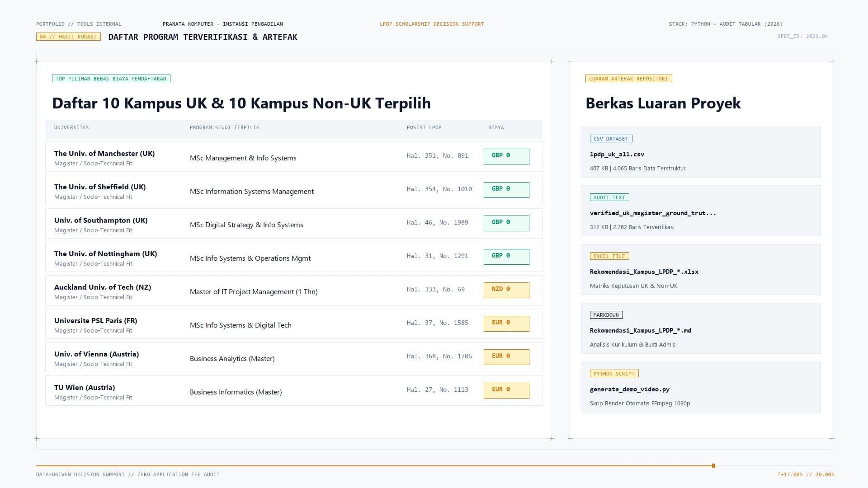Viewport: 868px width, 488px height.
Task: Click the orange progress timeline marker
Action: [x=713, y=465]
